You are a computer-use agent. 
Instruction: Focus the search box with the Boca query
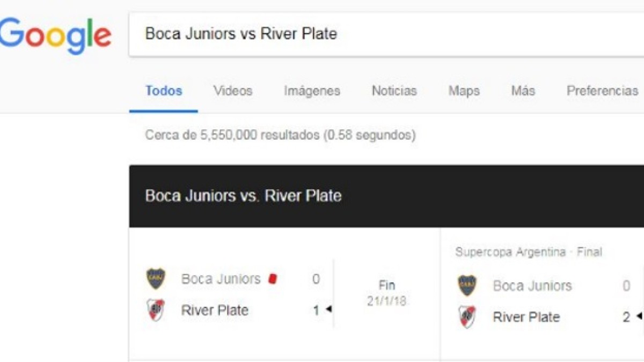tap(376, 34)
